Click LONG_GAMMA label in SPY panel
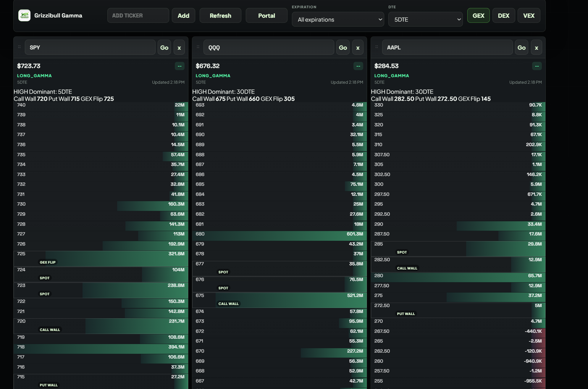The image size is (588, 389). click(34, 76)
